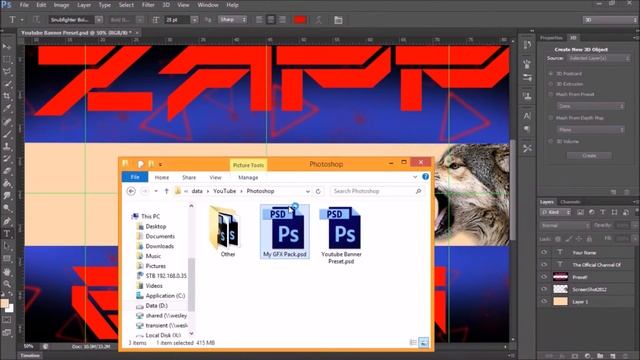Go back in File Explorer
Image resolution: width=640 pixels, height=360 pixels.
[131, 191]
